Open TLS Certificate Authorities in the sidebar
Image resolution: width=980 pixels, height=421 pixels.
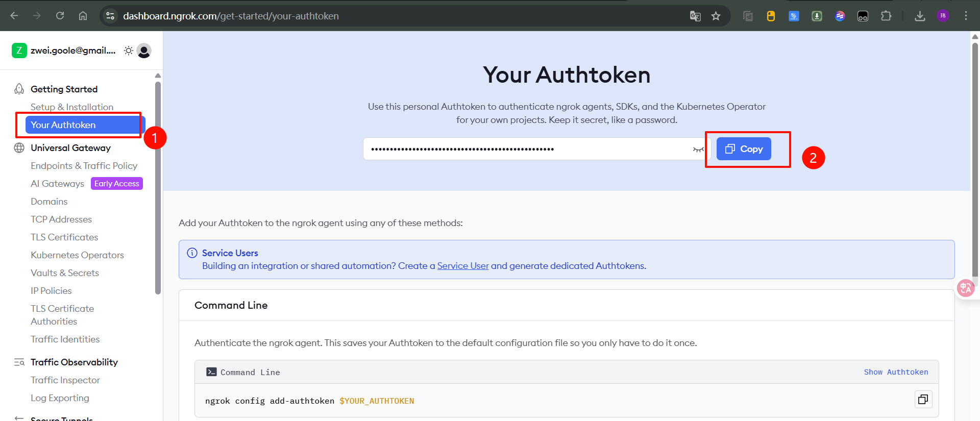[x=62, y=315]
